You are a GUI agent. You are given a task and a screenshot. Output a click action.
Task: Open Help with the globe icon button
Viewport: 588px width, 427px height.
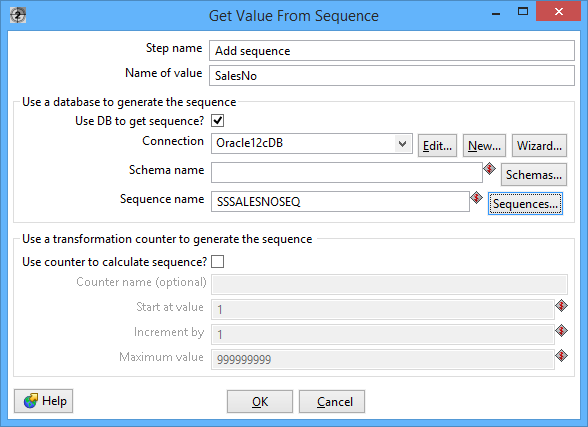[x=44, y=401]
